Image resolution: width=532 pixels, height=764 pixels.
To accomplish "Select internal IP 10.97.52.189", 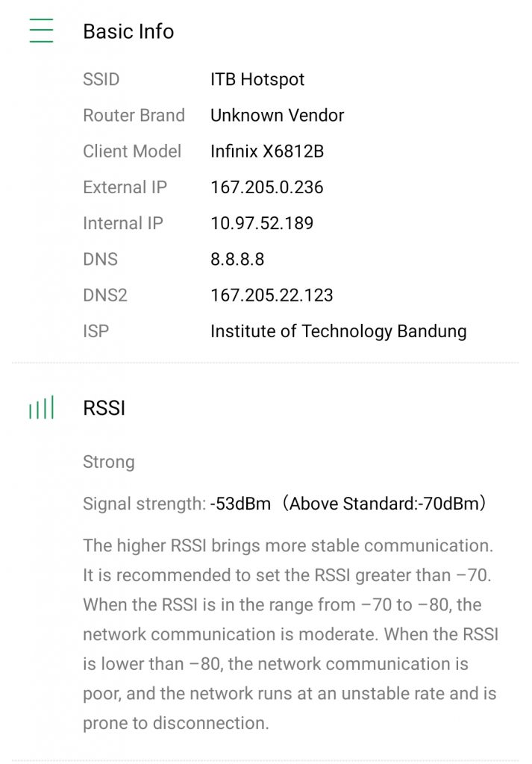I will click(262, 223).
